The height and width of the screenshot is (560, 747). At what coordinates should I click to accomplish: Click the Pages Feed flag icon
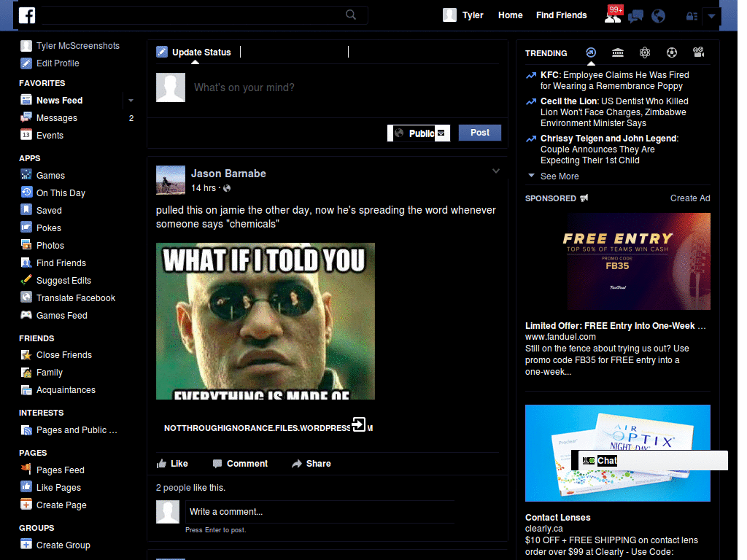26,469
